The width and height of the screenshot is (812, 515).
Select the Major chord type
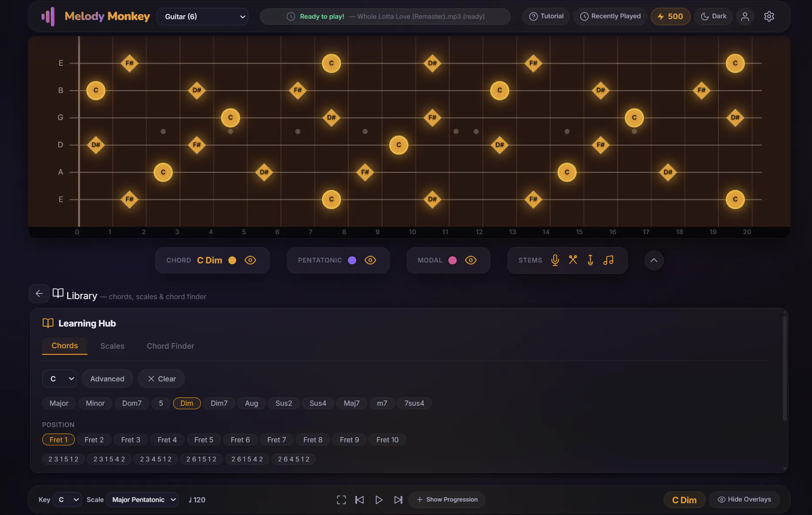(x=59, y=403)
